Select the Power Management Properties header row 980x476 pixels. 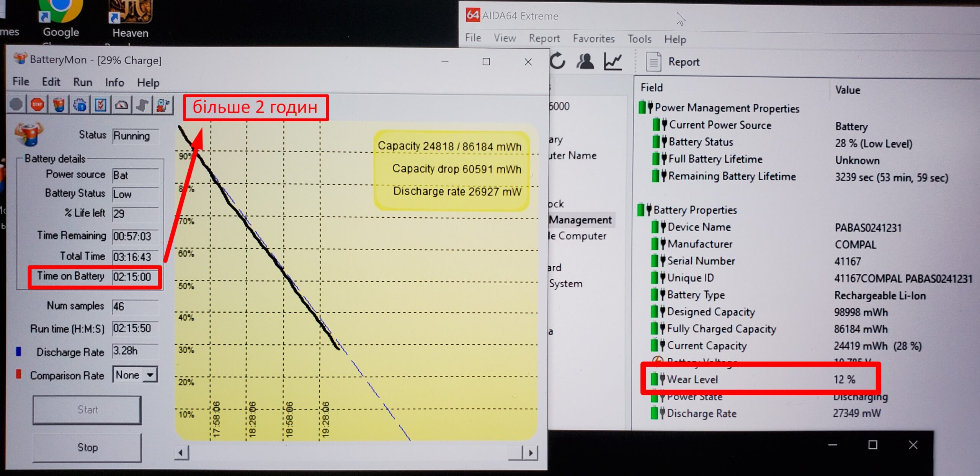(727, 108)
